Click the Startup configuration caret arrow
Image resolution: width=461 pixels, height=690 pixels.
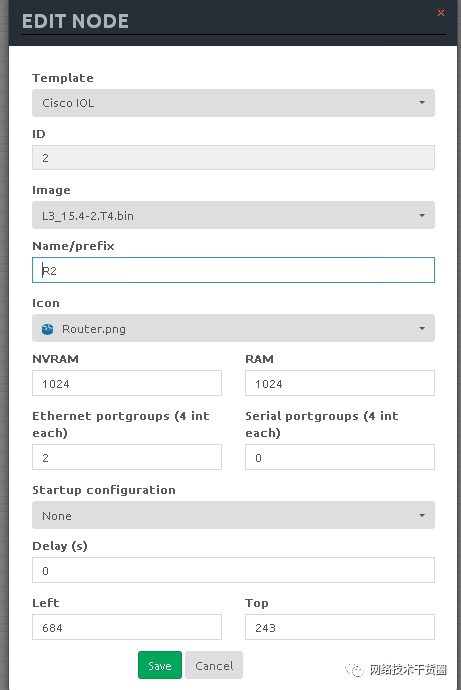click(422, 515)
